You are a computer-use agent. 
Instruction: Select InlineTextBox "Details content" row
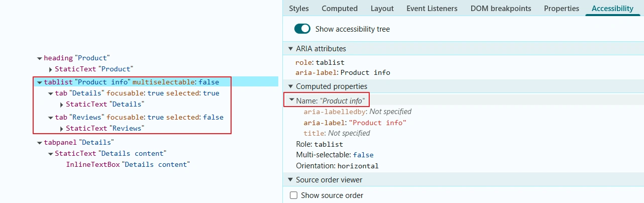(128, 164)
